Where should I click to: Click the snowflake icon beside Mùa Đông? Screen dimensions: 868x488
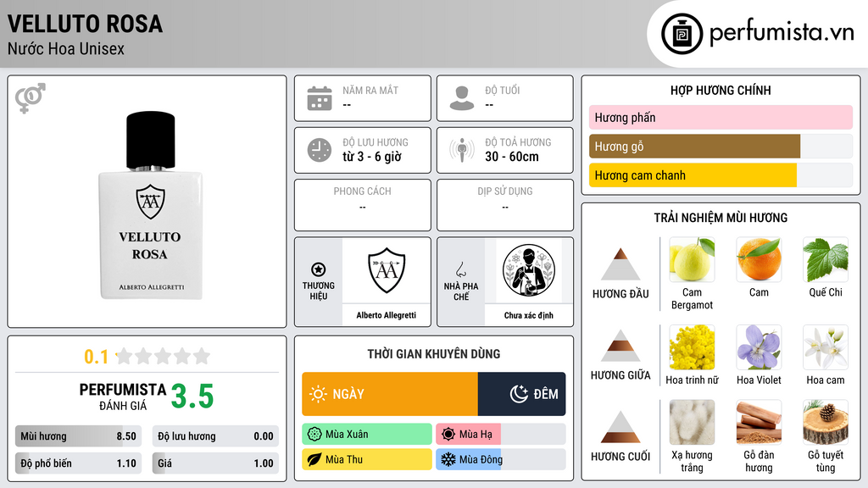pos(448,459)
